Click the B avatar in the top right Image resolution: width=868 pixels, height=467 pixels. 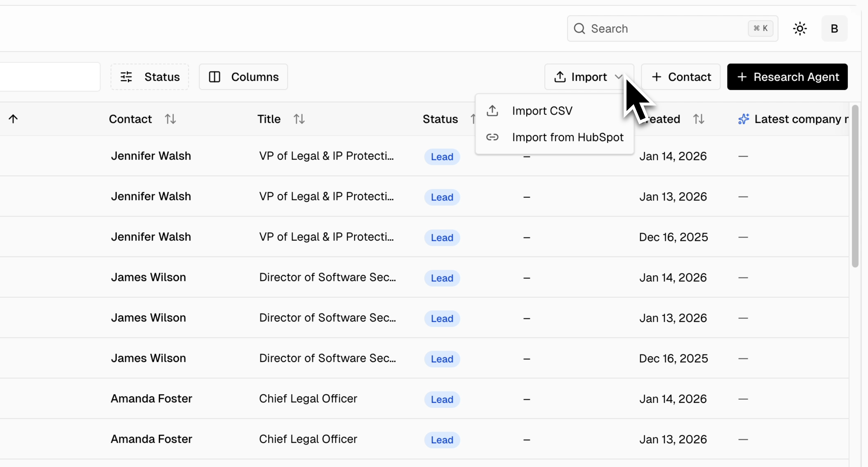click(x=834, y=28)
